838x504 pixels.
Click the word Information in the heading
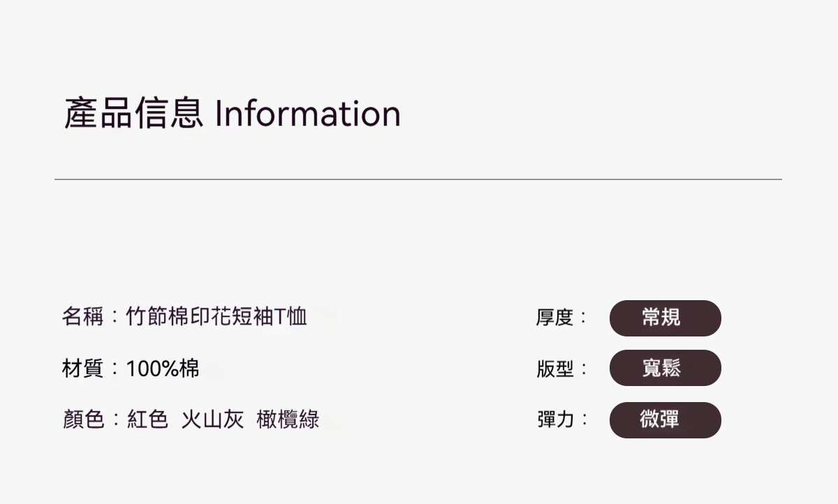click(307, 114)
